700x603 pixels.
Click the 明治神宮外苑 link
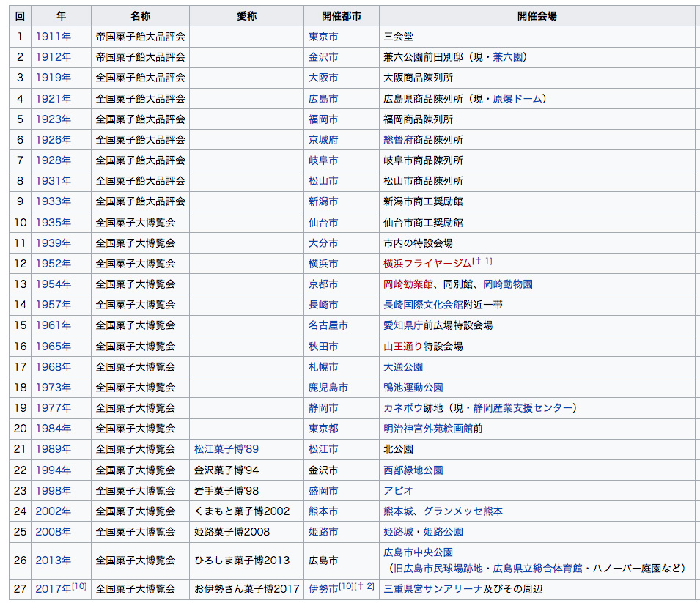point(413,428)
